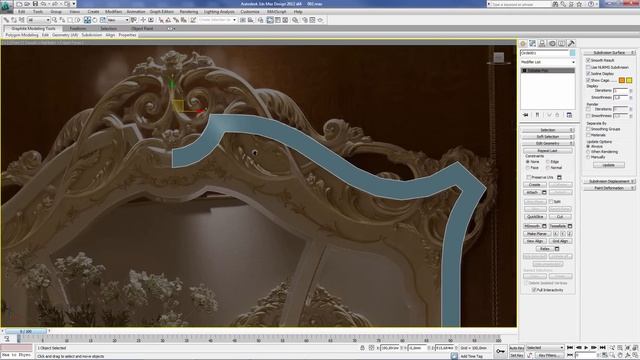Screen dimensions: 640x360
Task: Toggle the Full Interactivity checkbox
Action: tap(534, 290)
